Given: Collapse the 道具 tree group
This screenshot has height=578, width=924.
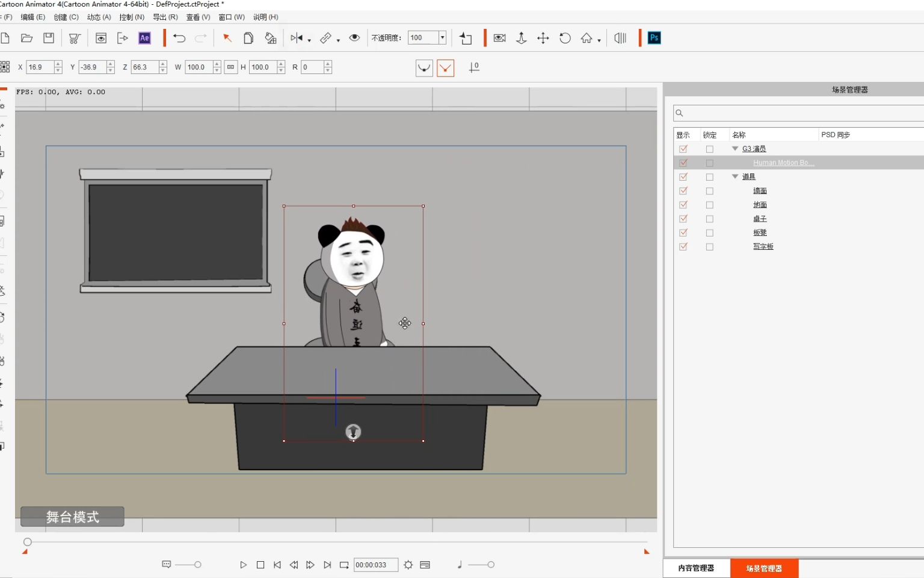Looking at the screenshot, I should [x=735, y=176].
